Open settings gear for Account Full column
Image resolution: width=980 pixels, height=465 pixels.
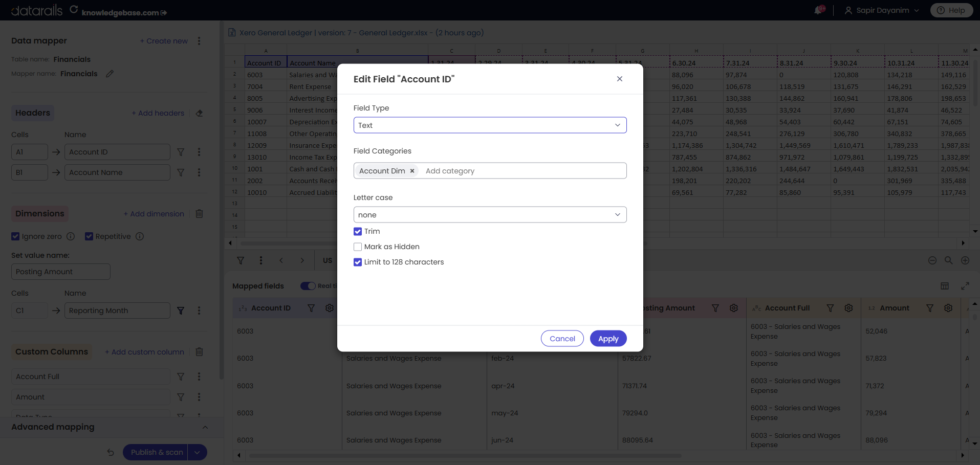[848, 308]
